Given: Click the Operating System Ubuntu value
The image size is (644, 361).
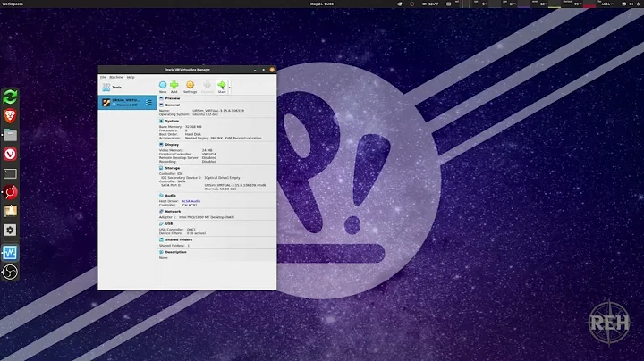Looking at the screenshot, I should coord(206,114).
